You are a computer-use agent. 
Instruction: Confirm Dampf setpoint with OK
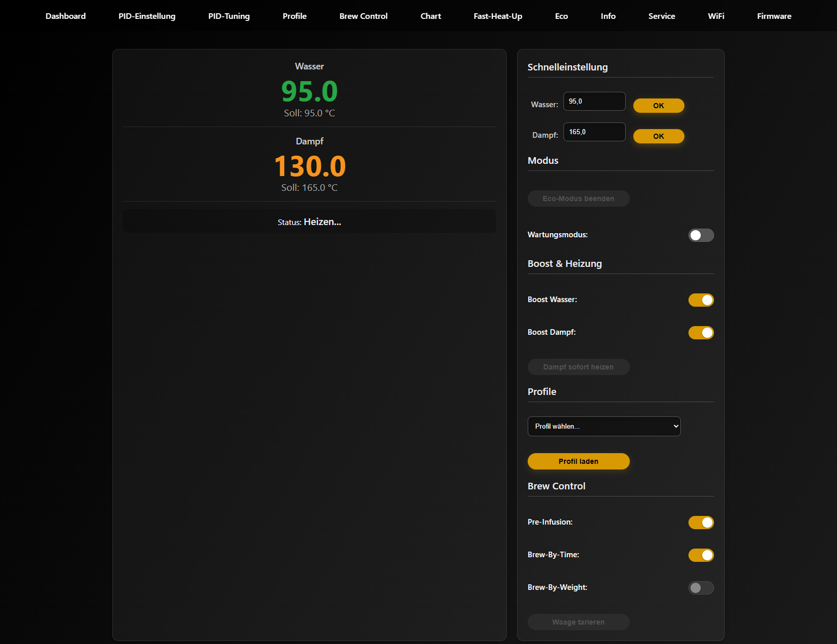click(658, 136)
